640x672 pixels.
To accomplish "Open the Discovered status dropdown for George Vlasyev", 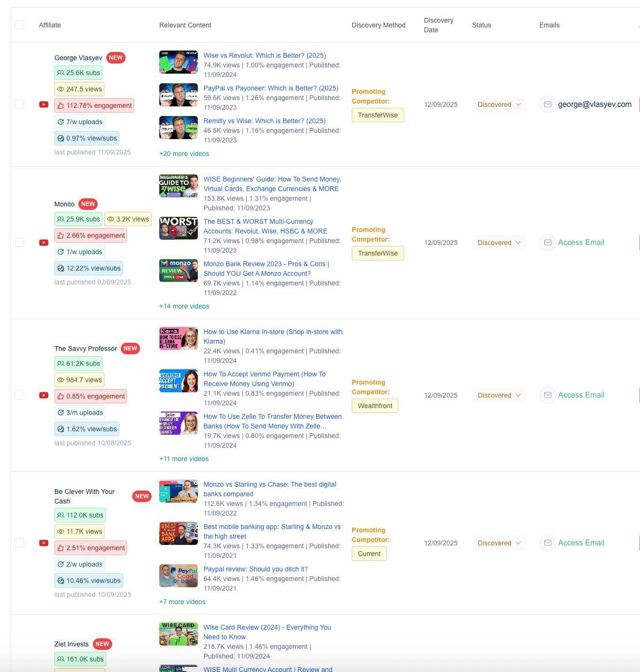I will pos(499,104).
